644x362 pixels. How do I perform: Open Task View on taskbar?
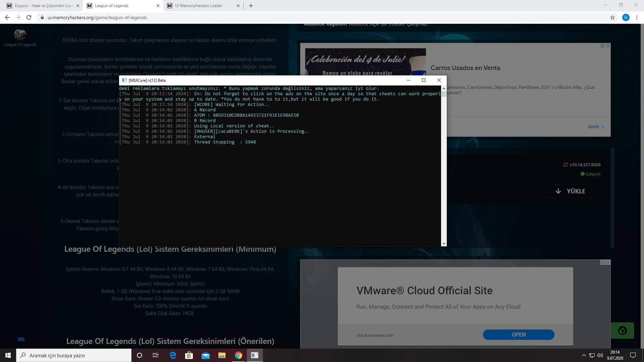pyautogui.click(x=156, y=355)
